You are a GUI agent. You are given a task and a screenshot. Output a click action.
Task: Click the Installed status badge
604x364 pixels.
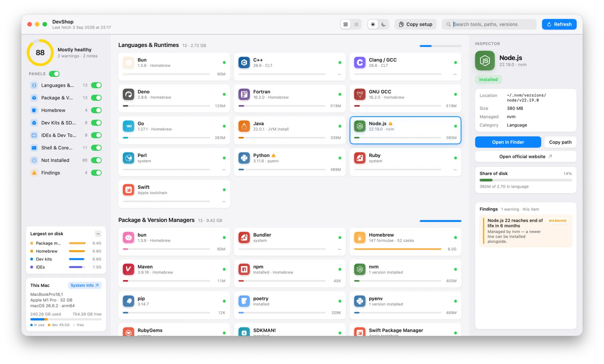[488, 79]
